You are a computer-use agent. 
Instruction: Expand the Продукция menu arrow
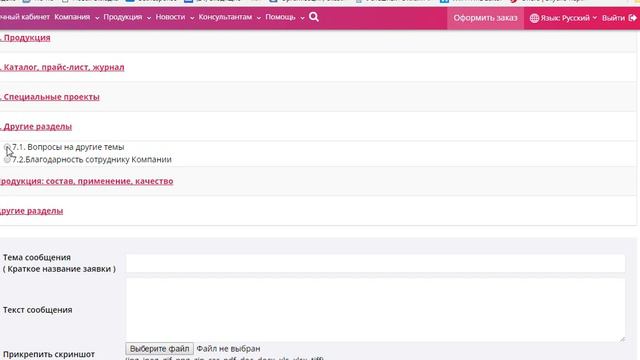[149, 18]
